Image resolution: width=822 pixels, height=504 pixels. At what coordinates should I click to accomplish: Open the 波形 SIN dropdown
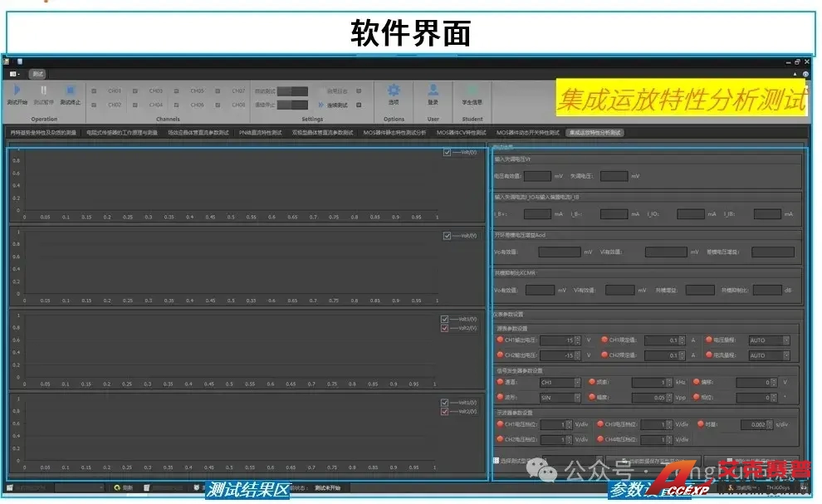point(576,398)
